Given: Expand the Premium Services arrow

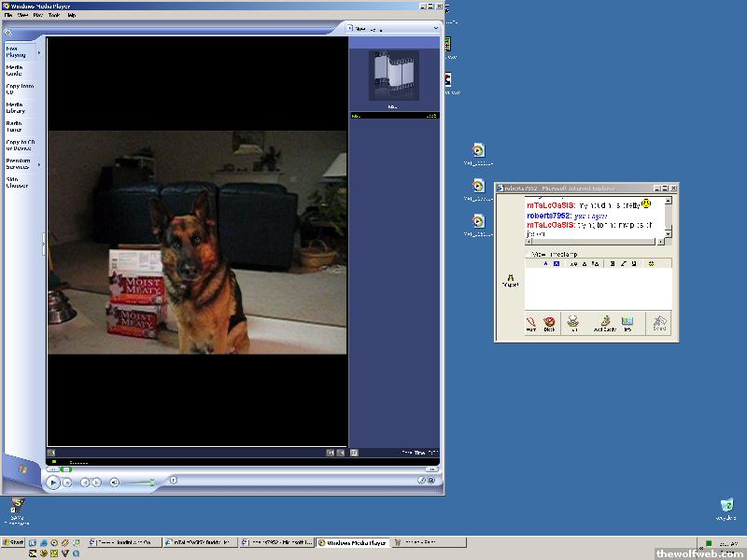Looking at the screenshot, I should point(39,162).
